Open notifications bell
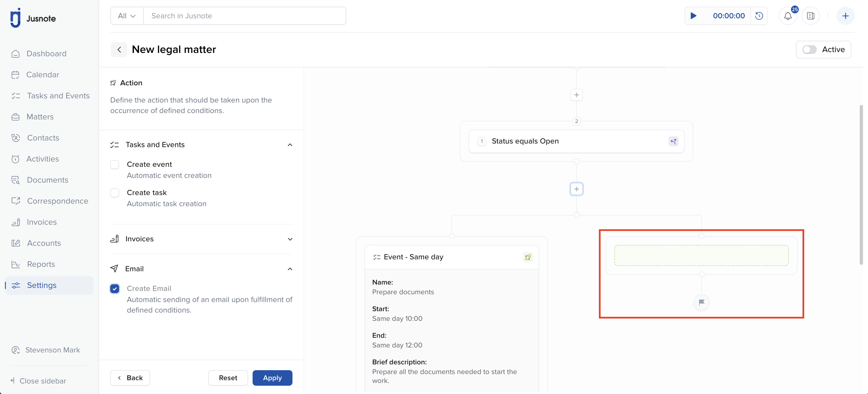Image resolution: width=868 pixels, height=394 pixels. [787, 16]
